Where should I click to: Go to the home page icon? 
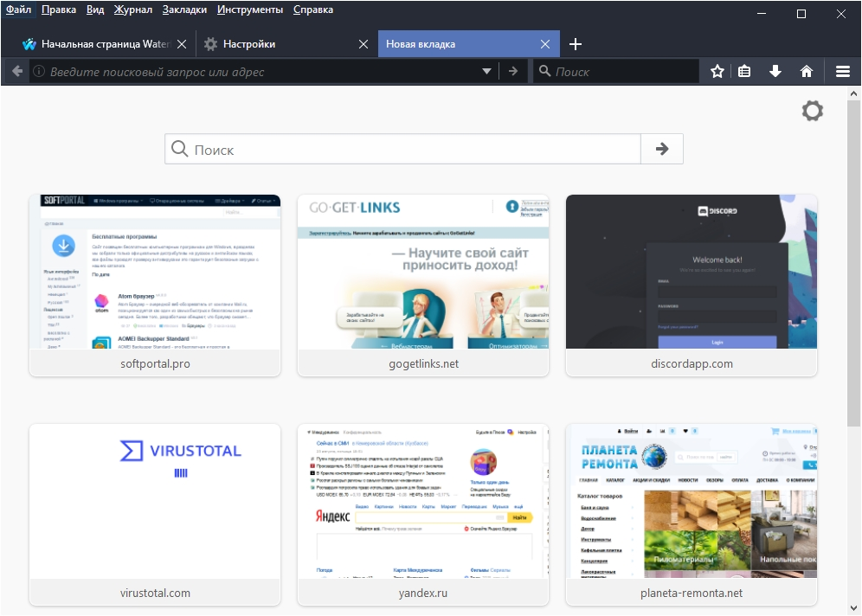pos(807,72)
